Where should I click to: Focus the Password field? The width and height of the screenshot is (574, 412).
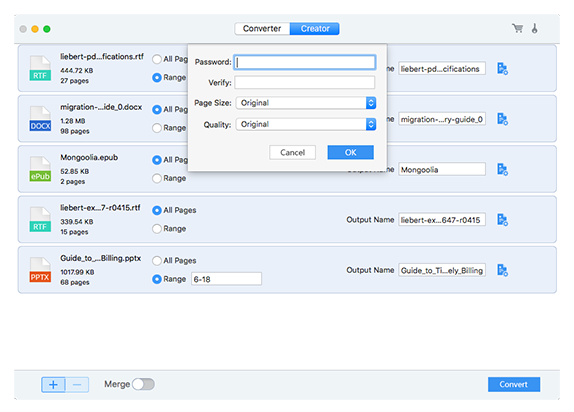pyautogui.click(x=305, y=62)
